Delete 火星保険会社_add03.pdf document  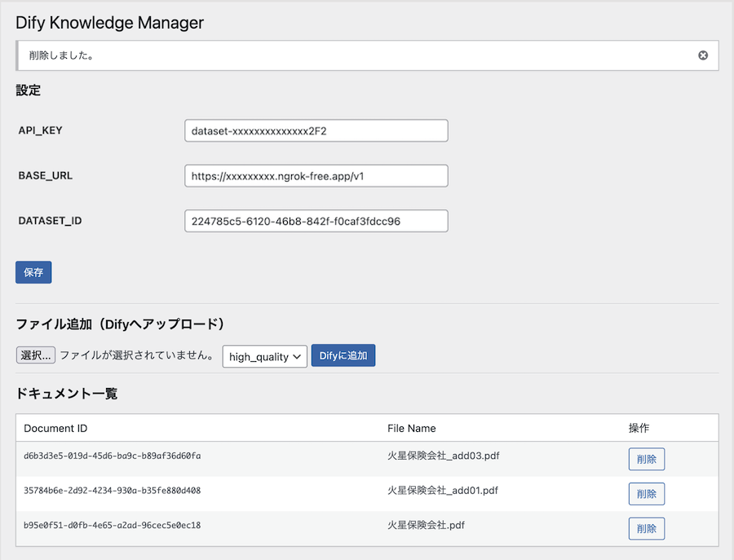pyautogui.click(x=647, y=459)
